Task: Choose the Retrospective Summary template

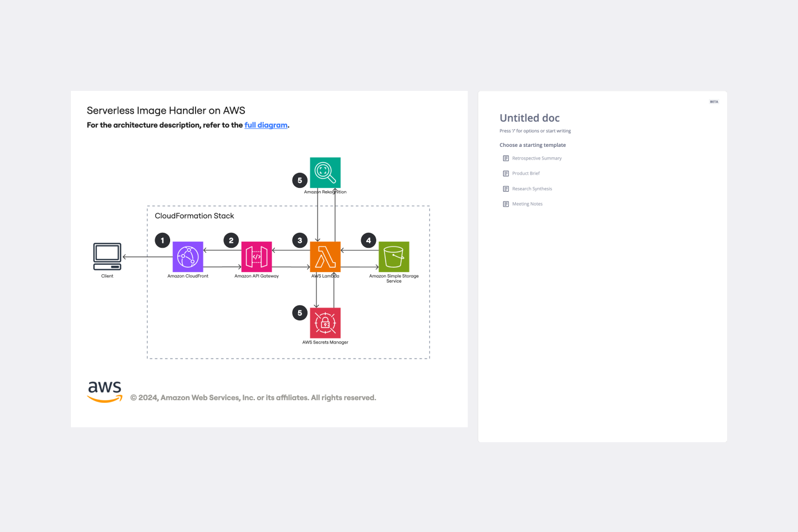Action: tap(536, 158)
